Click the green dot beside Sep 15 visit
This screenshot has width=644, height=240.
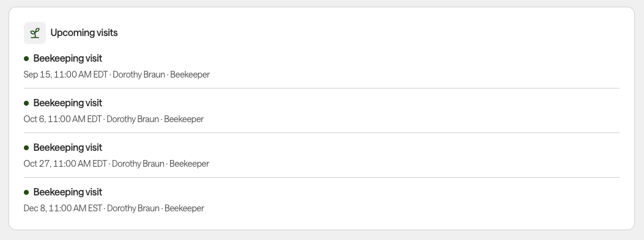26,59
